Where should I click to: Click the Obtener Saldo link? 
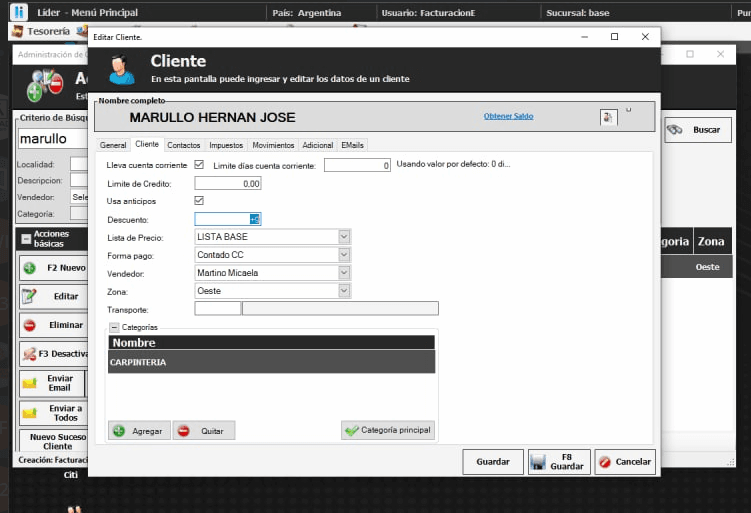(x=508, y=116)
